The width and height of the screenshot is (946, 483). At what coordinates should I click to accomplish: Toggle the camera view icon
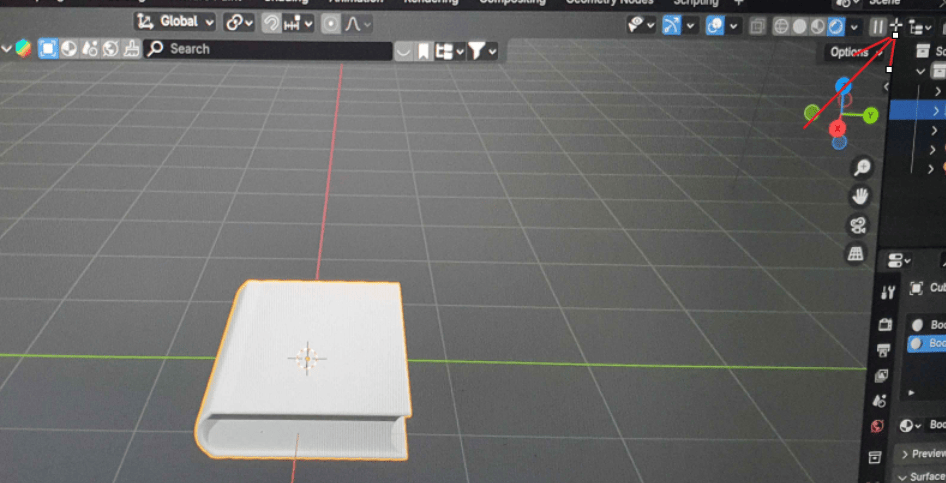click(858, 225)
